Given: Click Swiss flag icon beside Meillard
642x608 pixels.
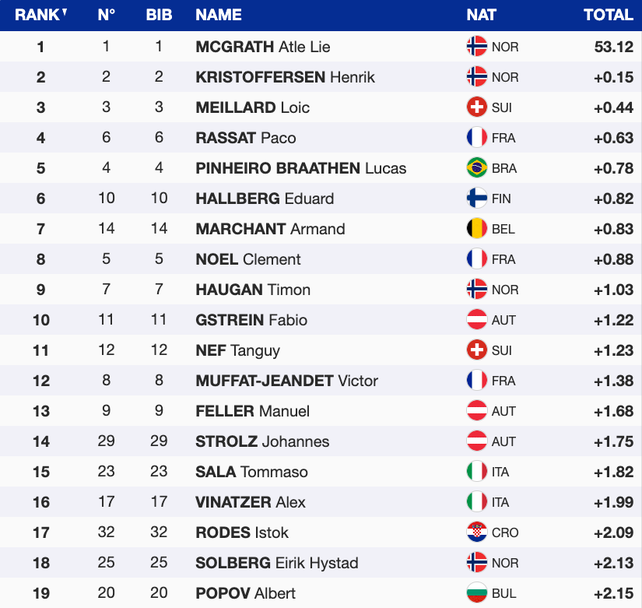Looking at the screenshot, I should coord(477,107).
